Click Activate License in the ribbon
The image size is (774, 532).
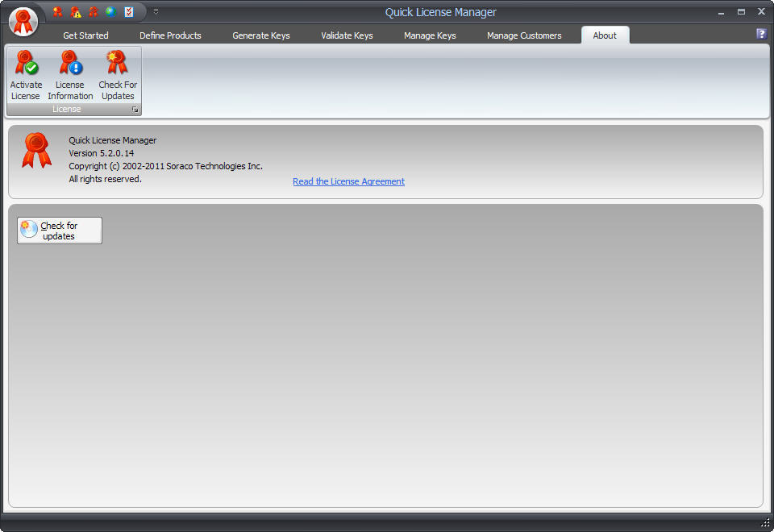click(26, 76)
